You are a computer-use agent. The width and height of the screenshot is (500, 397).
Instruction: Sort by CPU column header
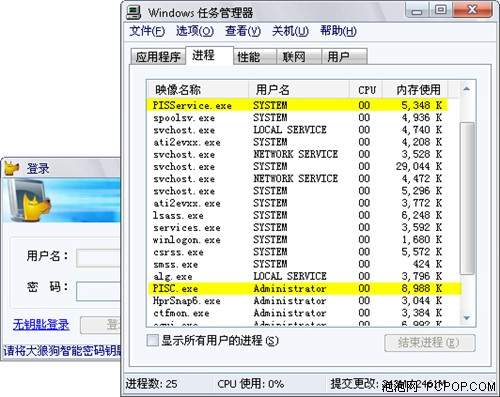pos(366,90)
